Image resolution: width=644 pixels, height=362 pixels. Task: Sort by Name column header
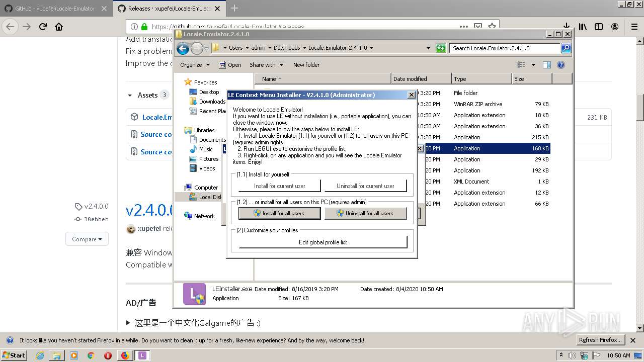[323, 79]
